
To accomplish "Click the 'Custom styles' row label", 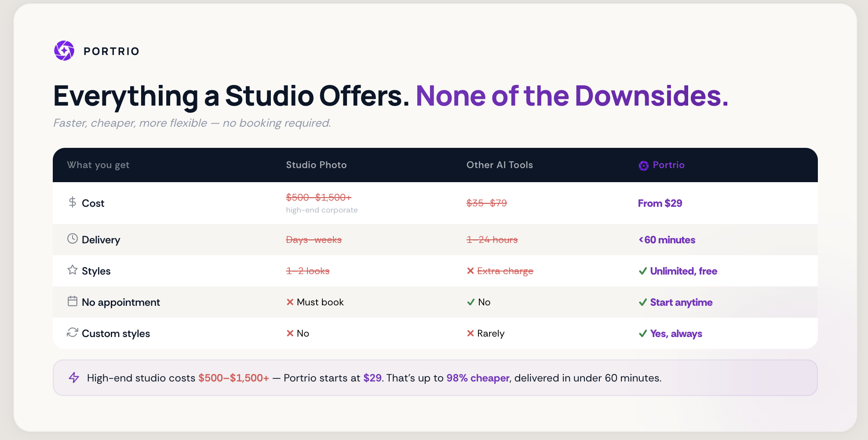I will pyautogui.click(x=116, y=334).
